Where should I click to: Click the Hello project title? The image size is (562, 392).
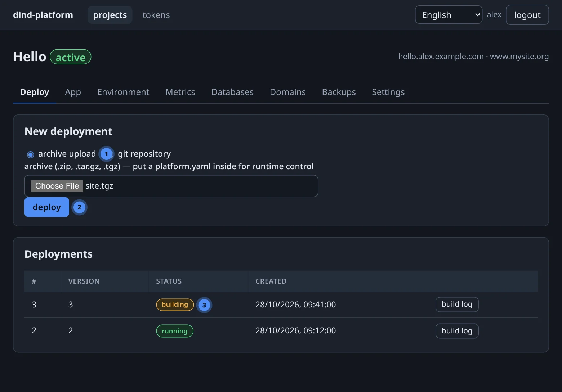30,57
